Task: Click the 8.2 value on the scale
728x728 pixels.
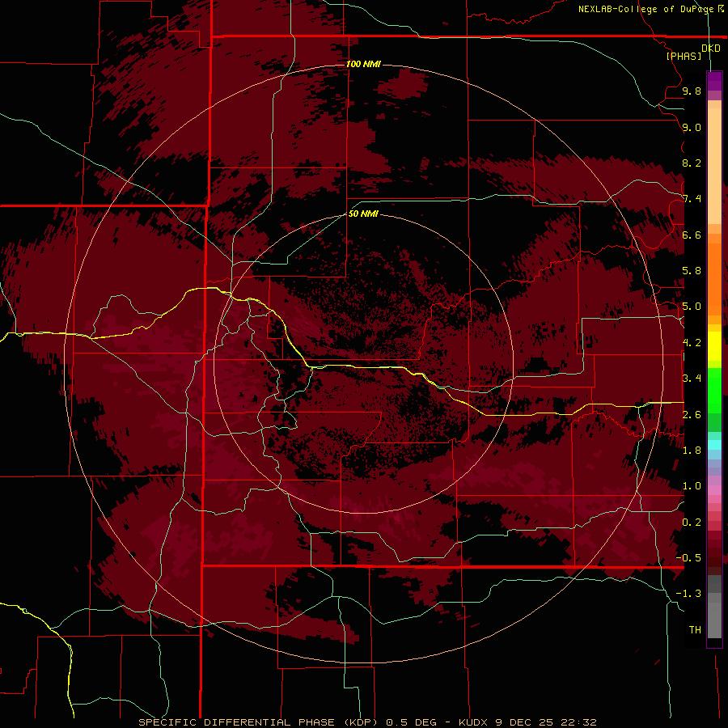Action: (x=692, y=163)
